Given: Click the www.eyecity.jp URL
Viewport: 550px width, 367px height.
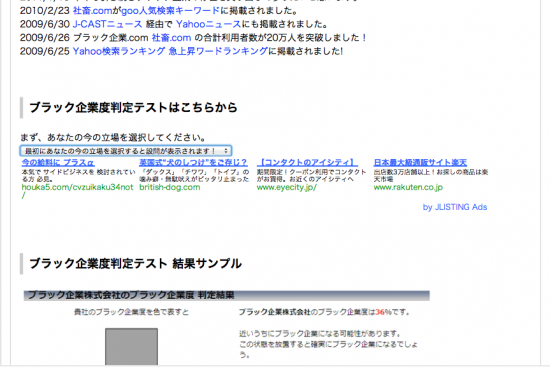Looking at the screenshot, I should pos(286,187).
